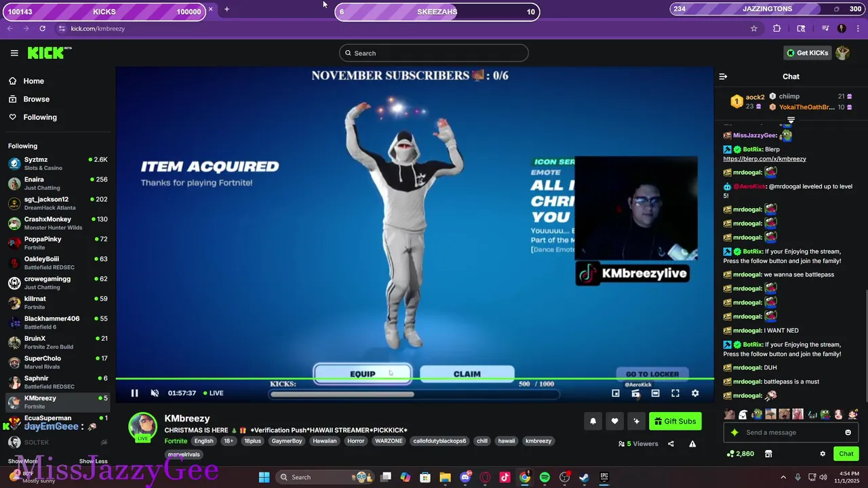The width and height of the screenshot is (868, 488).
Task: Open the clip creation icon on player
Action: click(x=635, y=393)
